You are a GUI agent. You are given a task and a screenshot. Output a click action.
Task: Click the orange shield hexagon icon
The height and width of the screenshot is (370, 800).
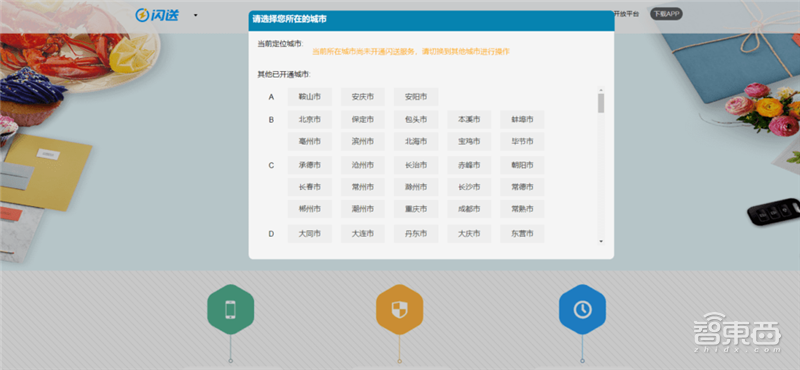point(399,309)
